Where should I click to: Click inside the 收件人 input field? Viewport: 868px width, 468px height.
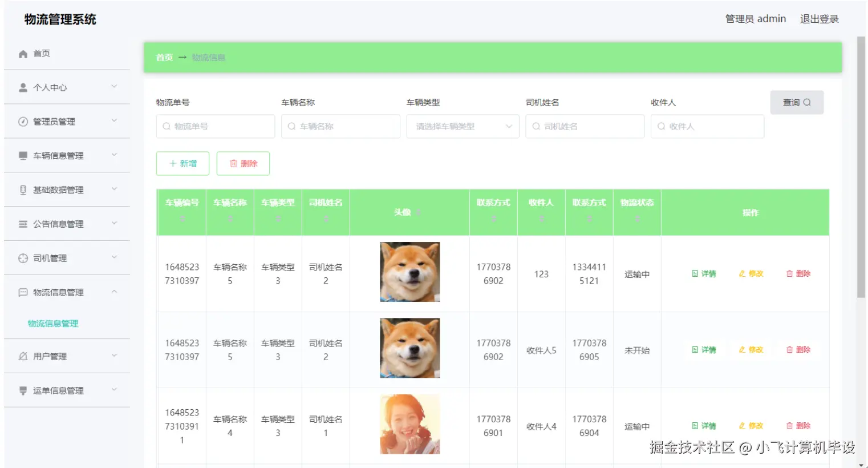tap(707, 126)
